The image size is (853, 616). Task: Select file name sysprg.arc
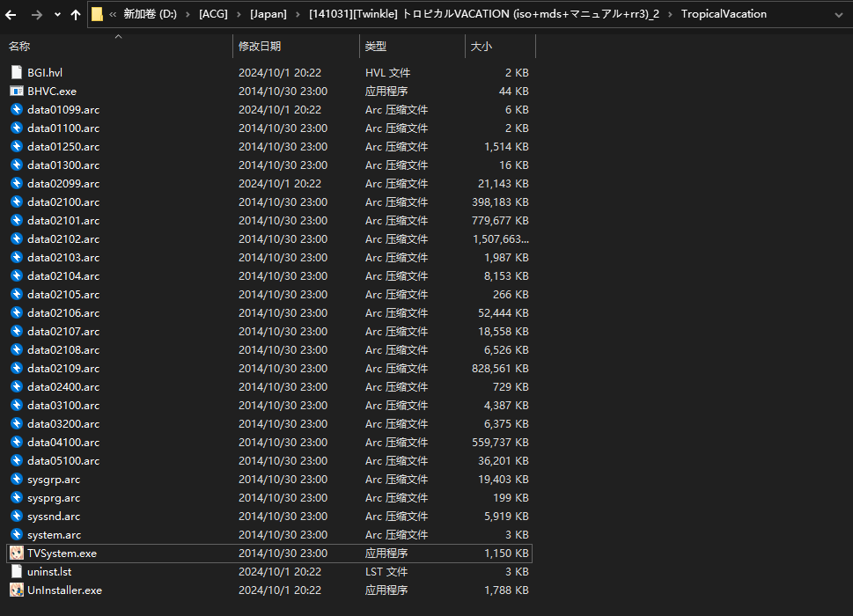pyautogui.click(x=54, y=498)
